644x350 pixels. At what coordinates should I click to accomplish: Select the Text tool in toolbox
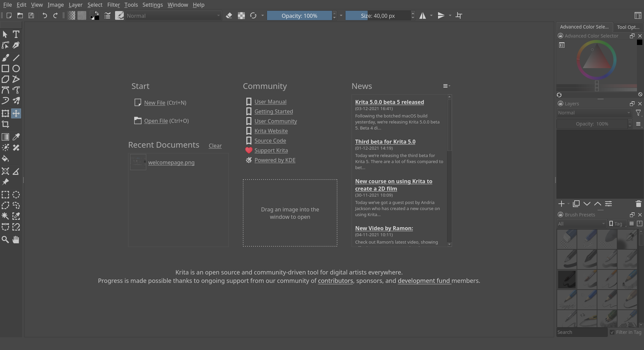[x=16, y=34]
